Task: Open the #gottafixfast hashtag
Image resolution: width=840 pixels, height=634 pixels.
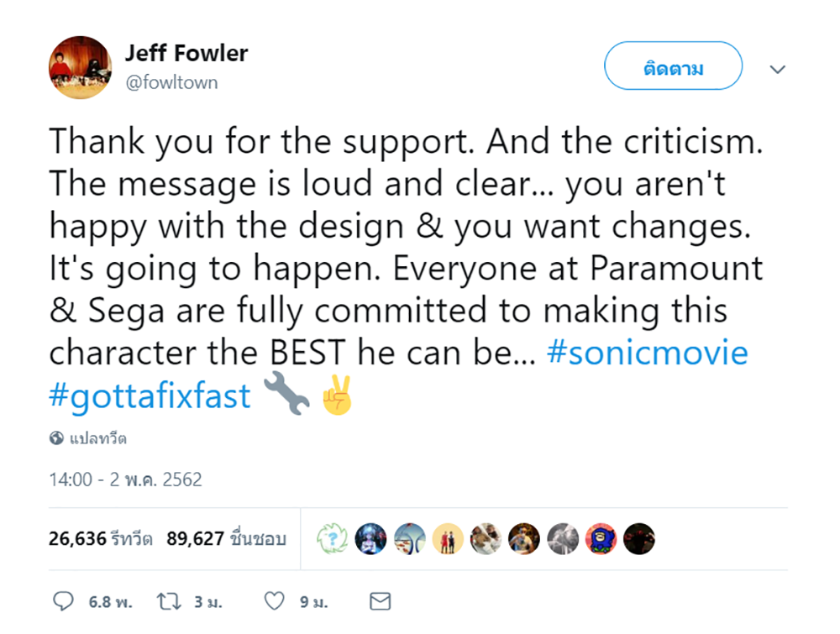Action: click(150, 395)
